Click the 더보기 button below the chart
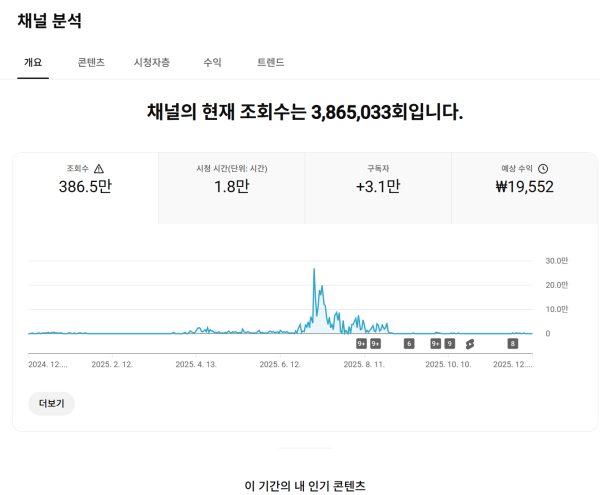The height and width of the screenshot is (495, 600). [x=51, y=403]
